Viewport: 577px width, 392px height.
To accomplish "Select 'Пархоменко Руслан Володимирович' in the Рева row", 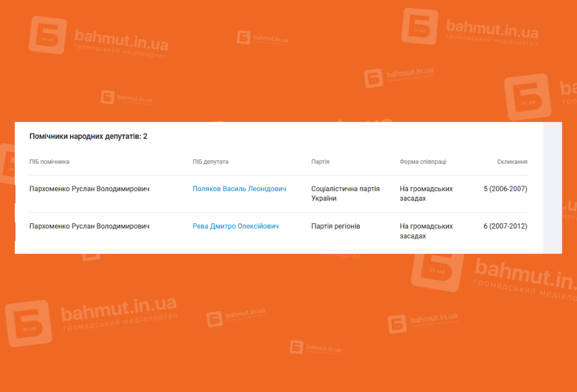I will [89, 226].
